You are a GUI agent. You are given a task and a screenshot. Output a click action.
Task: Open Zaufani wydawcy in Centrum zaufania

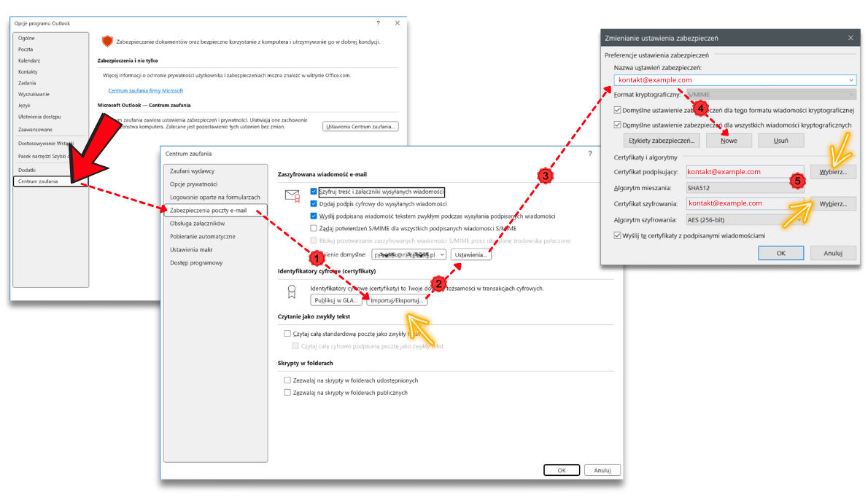[192, 171]
